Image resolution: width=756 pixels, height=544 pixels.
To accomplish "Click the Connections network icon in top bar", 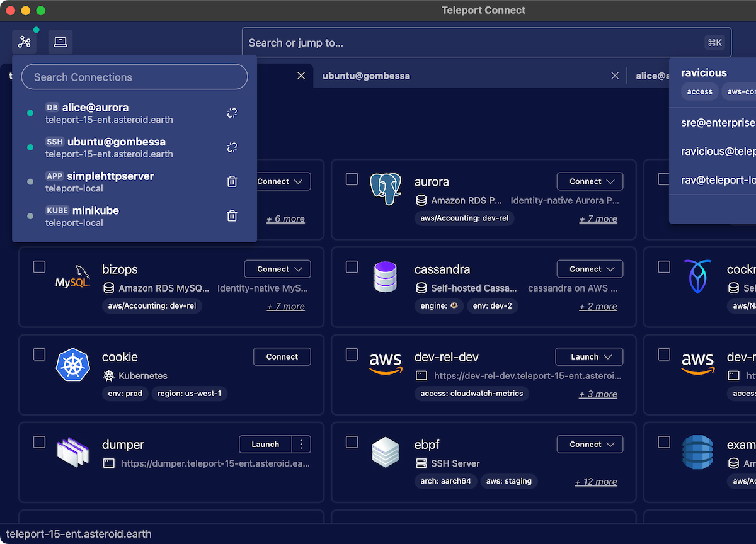I will (24, 42).
